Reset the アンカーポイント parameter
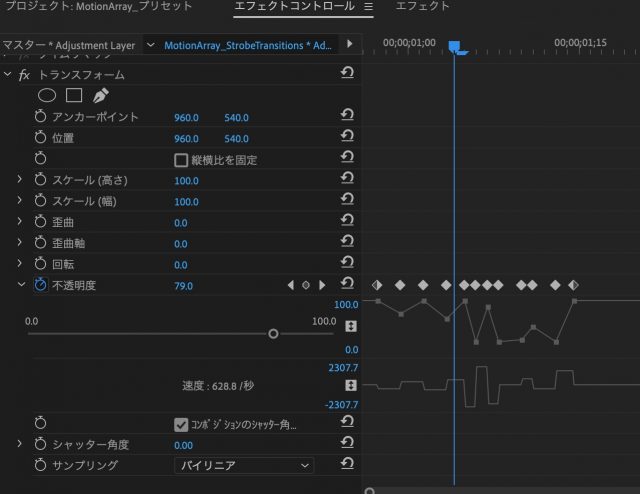Screen dimensions: 640x494 pyautogui.click(x=347, y=117)
